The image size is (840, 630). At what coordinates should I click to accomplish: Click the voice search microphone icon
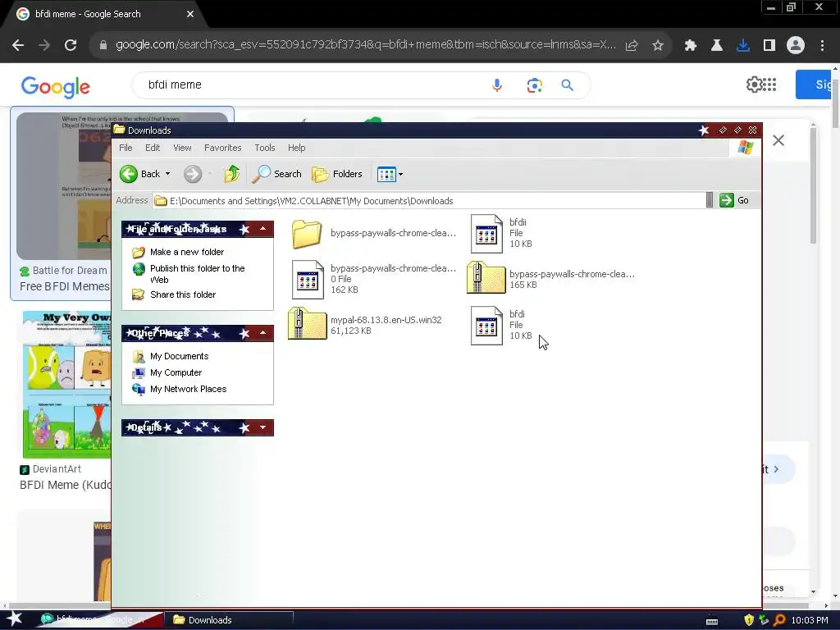click(x=497, y=85)
